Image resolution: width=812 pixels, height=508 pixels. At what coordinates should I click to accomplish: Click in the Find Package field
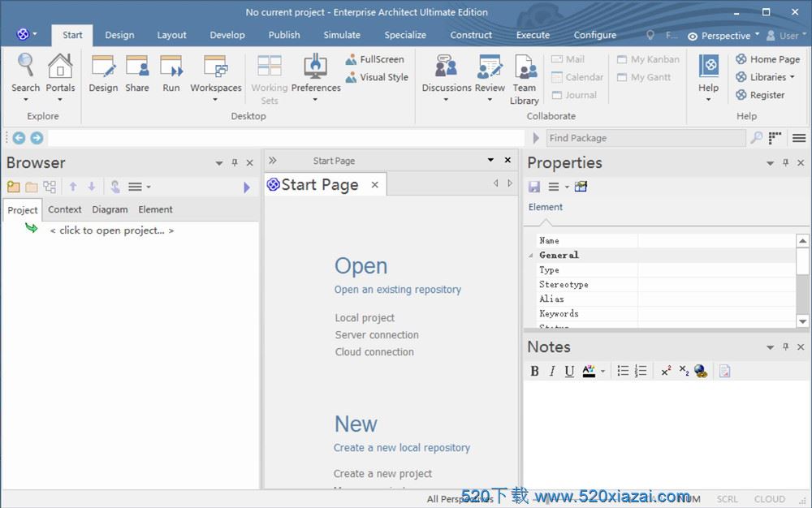pyautogui.click(x=646, y=138)
